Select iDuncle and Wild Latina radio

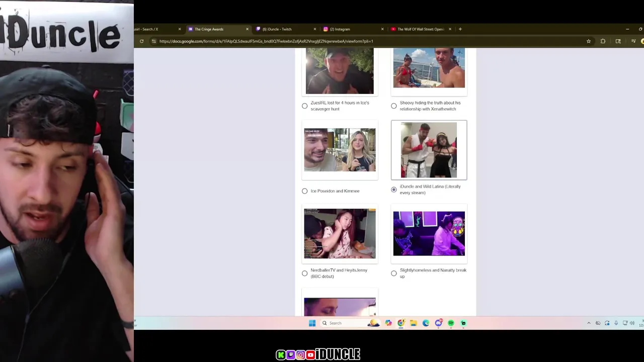coord(394,190)
